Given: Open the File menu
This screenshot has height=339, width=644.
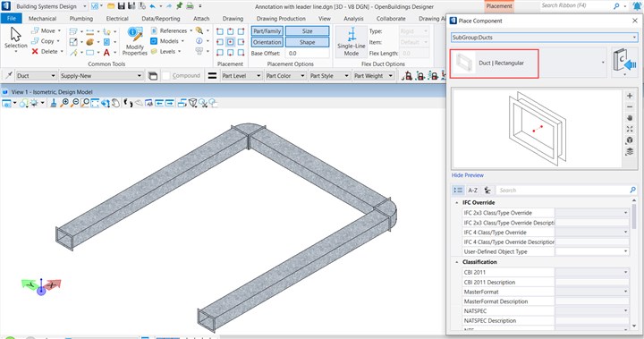Looking at the screenshot, I should 12,19.
